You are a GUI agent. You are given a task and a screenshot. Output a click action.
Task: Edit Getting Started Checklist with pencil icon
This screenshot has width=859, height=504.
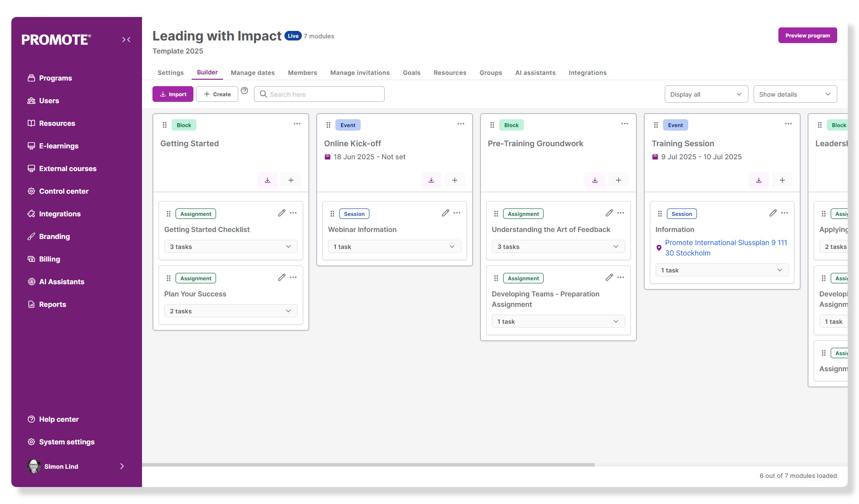click(282, 213)
